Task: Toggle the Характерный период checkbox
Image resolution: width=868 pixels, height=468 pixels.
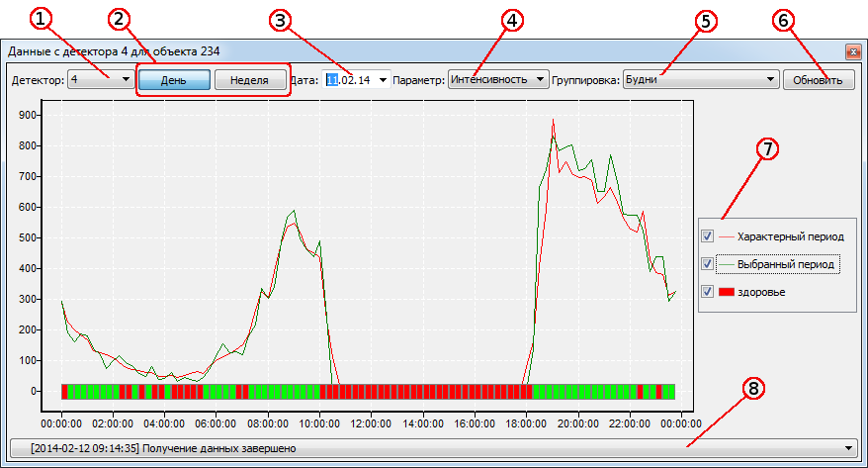Action: click(x=707, y=235)
